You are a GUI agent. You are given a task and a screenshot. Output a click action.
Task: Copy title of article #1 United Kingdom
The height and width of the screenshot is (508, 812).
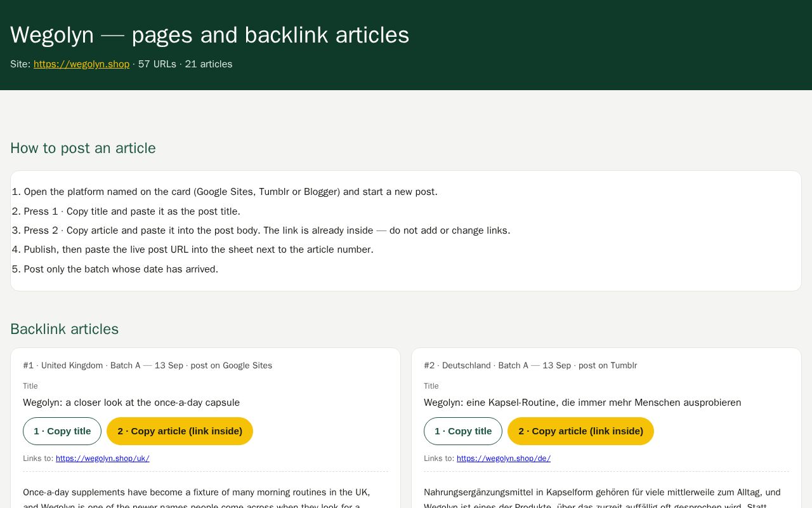(x=62, y=431)
